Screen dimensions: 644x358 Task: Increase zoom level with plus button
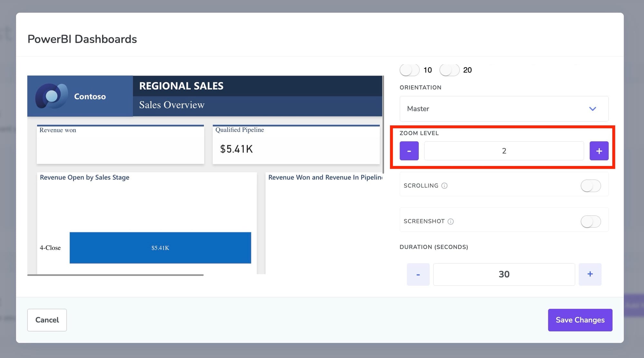click(x=599, y=151)
